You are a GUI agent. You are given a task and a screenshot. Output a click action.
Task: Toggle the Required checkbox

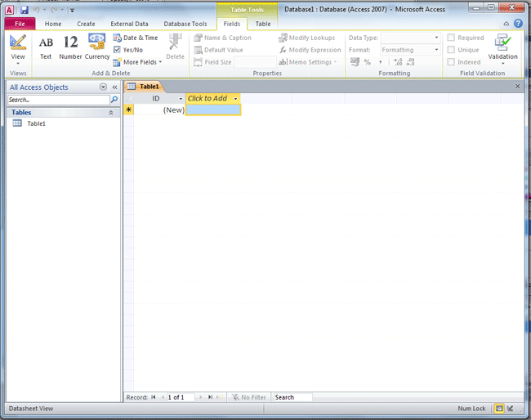(x=451, y=38)
